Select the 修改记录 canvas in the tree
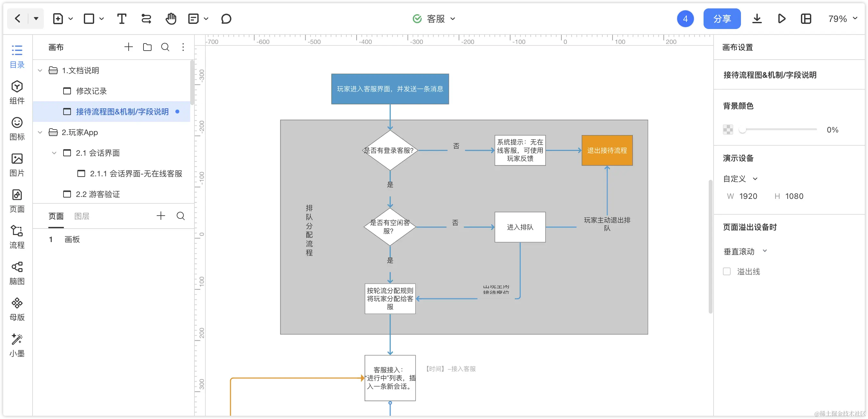868x419 pixels. 91,91
